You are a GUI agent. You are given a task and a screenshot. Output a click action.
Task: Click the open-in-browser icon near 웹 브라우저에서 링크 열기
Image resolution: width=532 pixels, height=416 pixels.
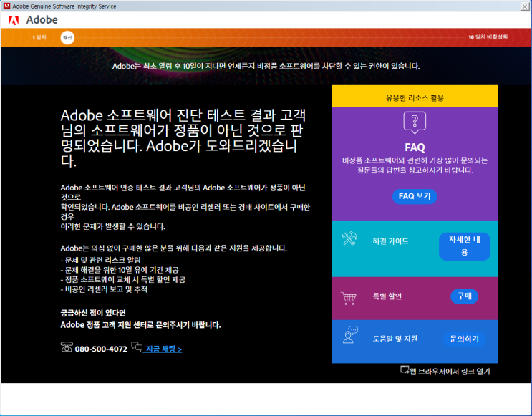click(405, 370)
